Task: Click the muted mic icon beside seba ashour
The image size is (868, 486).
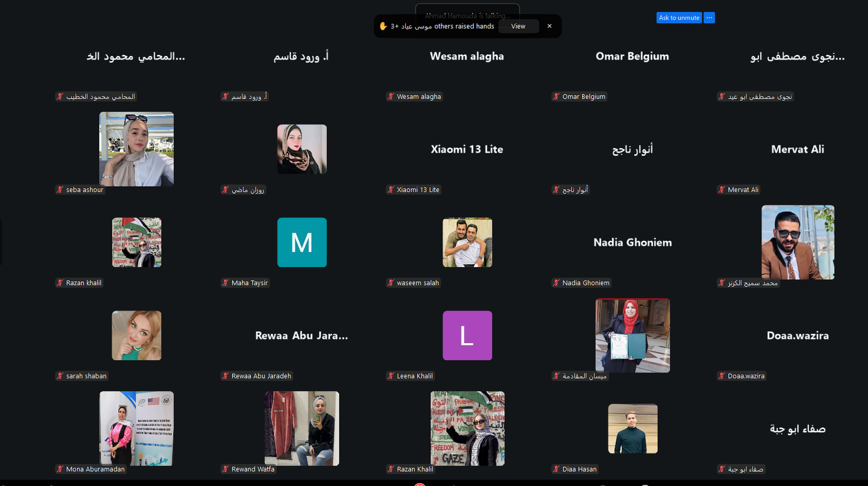Action: click(60, 190)
